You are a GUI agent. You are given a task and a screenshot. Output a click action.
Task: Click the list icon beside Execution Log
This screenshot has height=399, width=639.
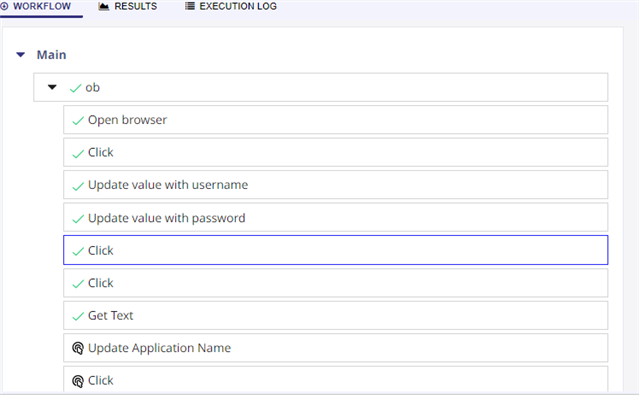[189, 6]
